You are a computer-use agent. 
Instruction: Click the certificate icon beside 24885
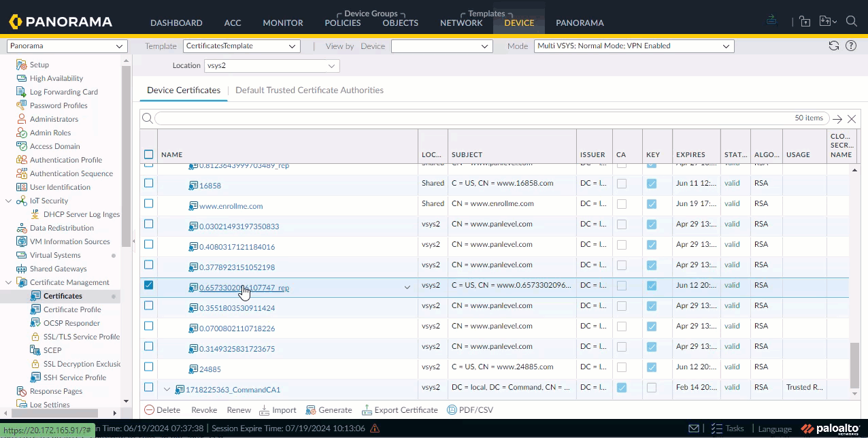(x=193, y=369)
